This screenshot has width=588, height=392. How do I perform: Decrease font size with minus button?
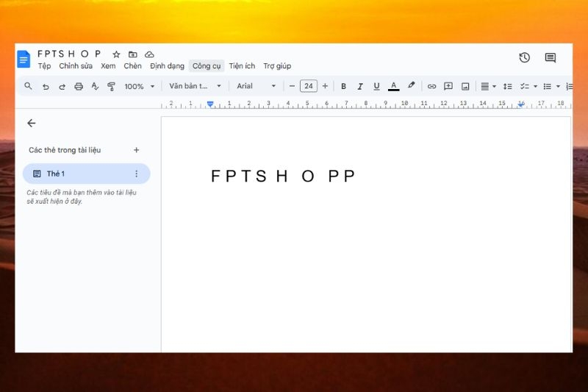(292, 86)
